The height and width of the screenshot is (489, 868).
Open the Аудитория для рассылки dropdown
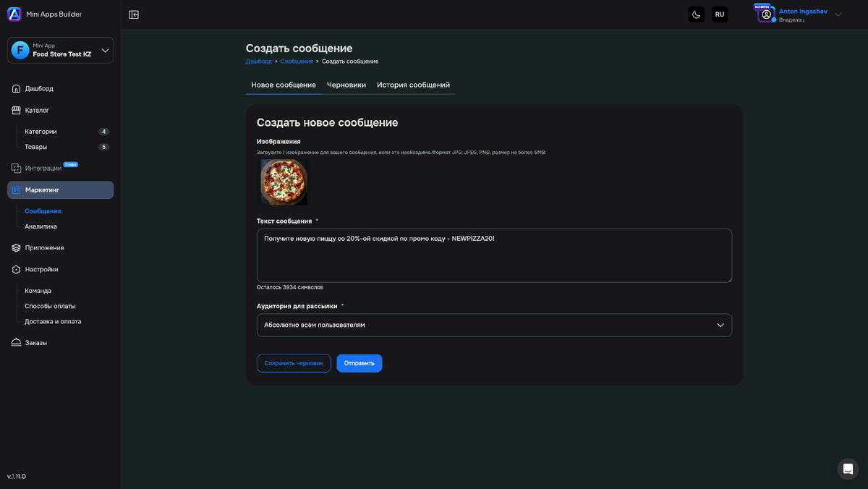click(x=494, y=325)
